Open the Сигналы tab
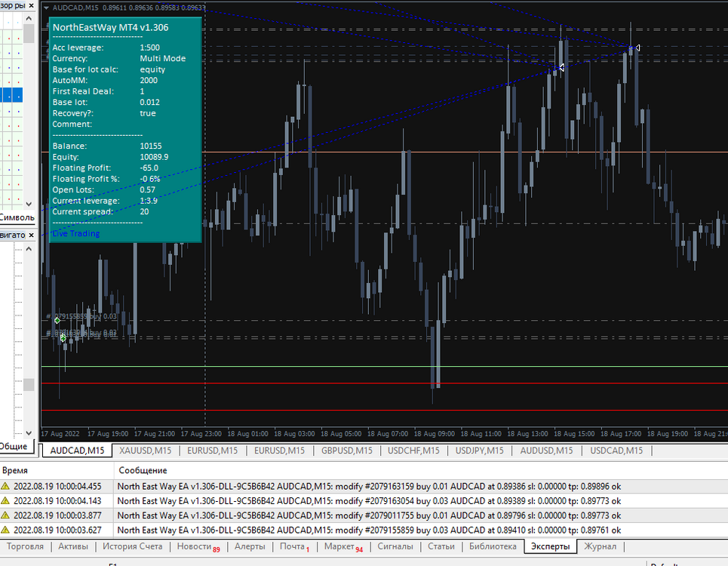 (395, 546)
